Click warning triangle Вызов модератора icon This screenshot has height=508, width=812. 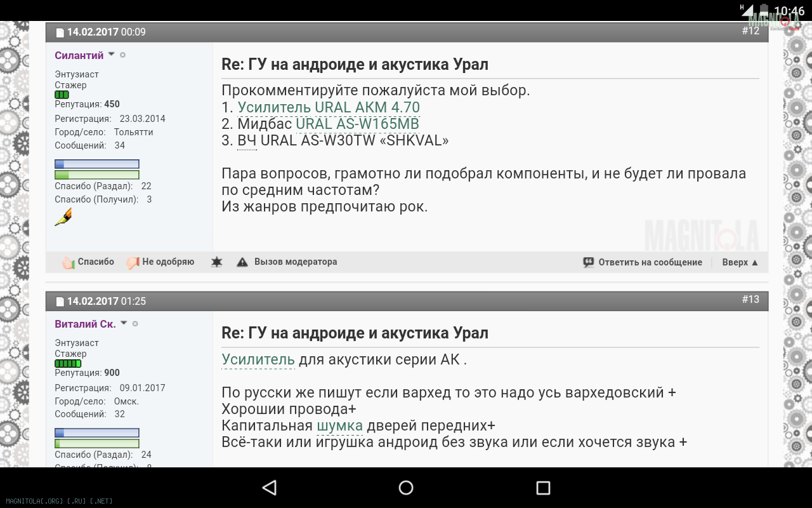[x=242, y=262]
